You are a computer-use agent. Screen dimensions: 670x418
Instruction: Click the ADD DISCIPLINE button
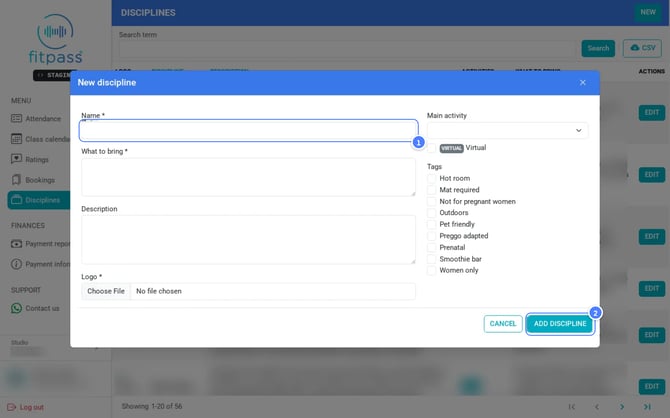[560, 324]
